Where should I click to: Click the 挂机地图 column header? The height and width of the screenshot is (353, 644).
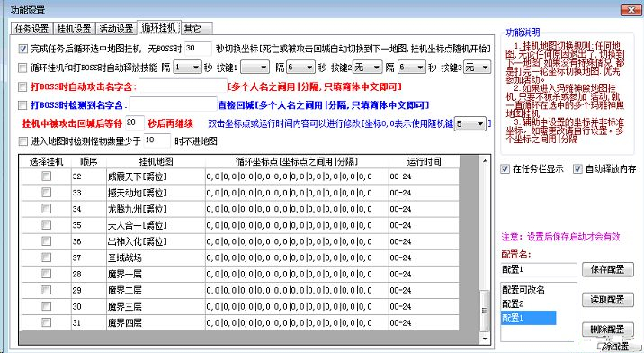(156, 162)
